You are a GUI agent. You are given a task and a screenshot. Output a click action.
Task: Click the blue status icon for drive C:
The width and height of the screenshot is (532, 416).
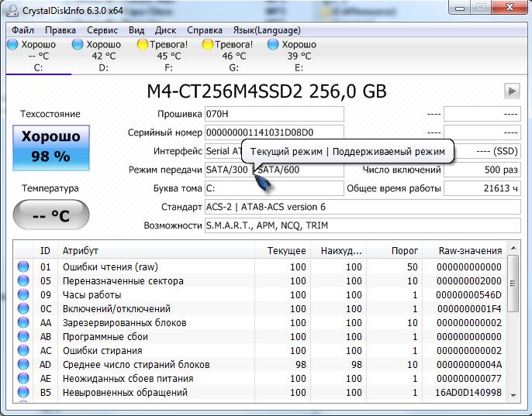point(12,45)
